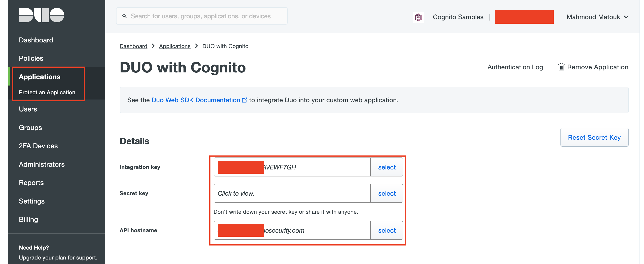Click the trash icon for Remove Application

click(x=561, y=67)
